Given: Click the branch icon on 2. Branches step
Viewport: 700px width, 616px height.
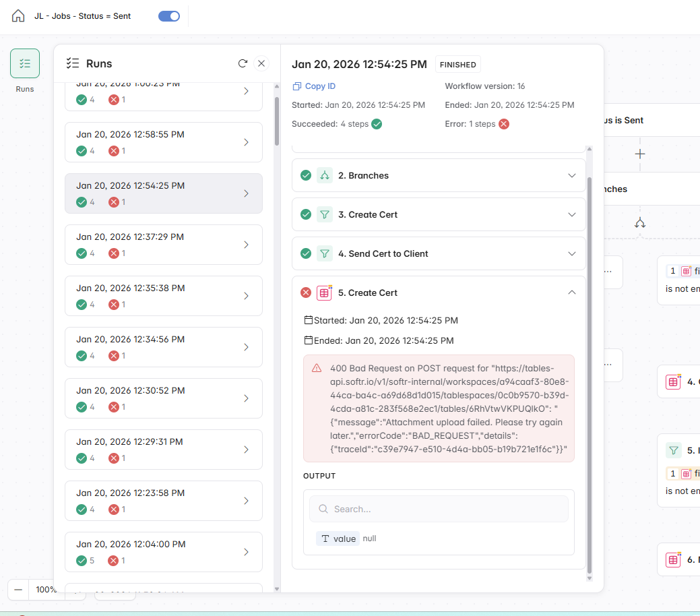Looking at the screenshot, I should coord(325,175).
